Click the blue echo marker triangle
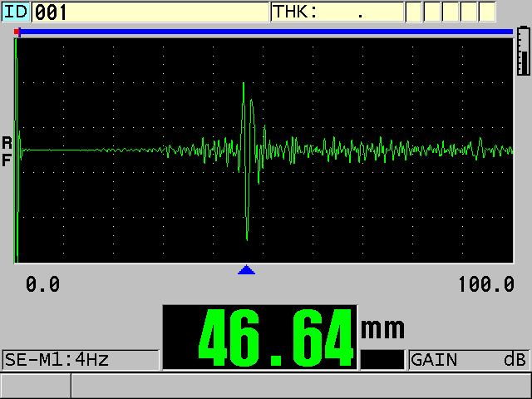 [x=246, y=269]
